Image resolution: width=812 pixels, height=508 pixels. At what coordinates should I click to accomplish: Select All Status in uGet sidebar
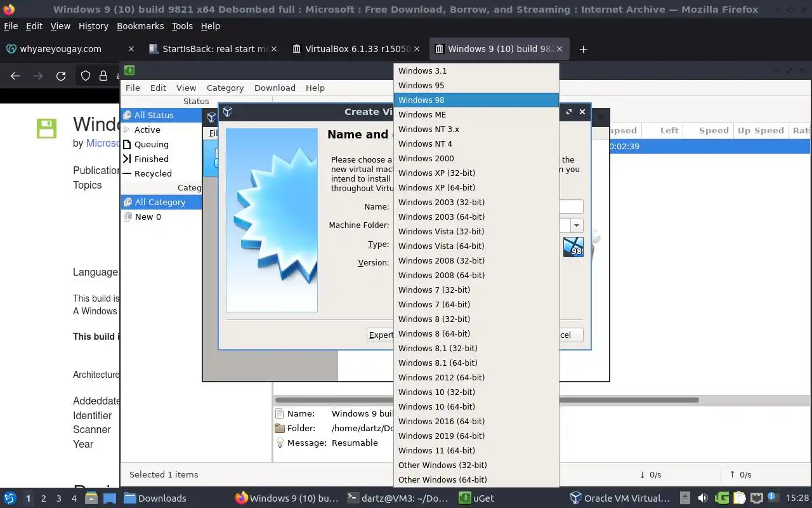click(161, 115)
